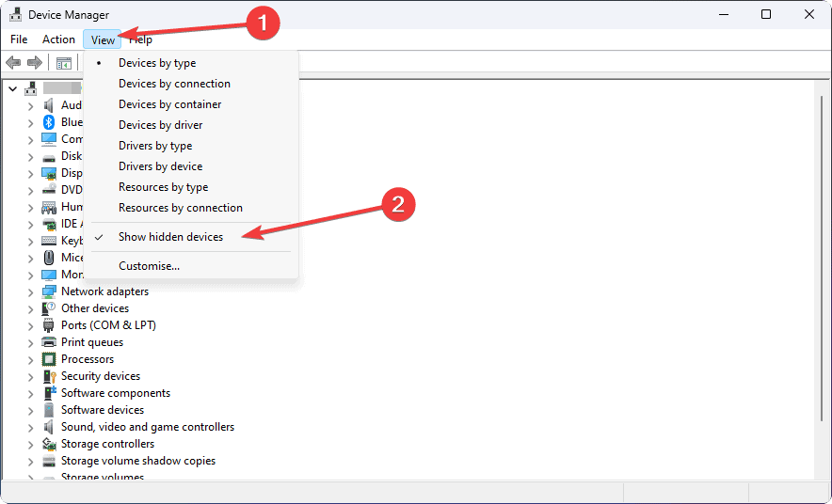832x504 pixels.
Task: Click the Mice category mouse icon
Action: (x=49, y=258)
